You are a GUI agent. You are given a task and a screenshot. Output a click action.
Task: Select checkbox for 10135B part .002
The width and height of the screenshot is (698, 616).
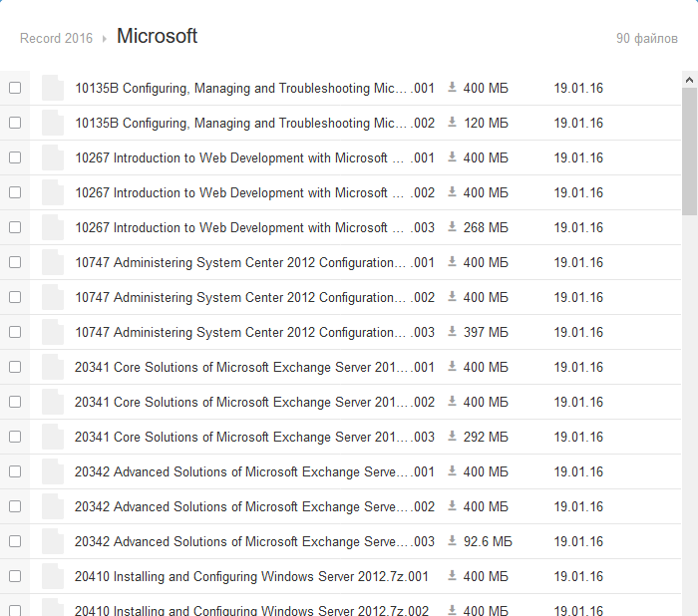pyautogui.click(x=15, y=123)
